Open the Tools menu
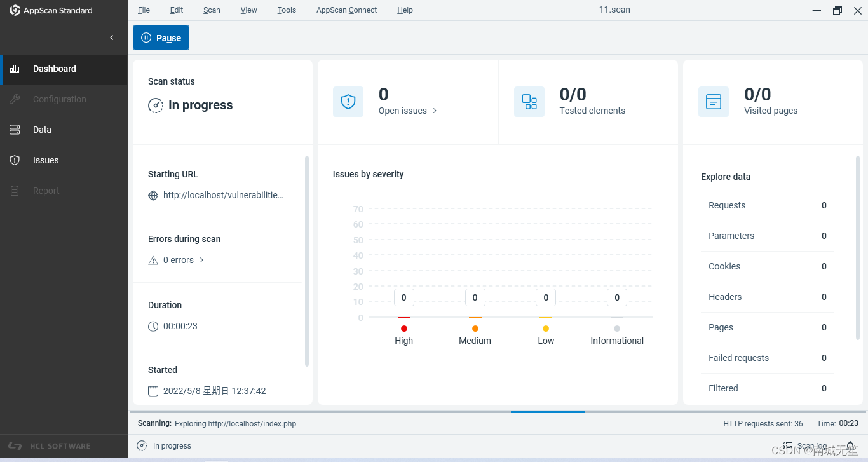The width and height of the screenshot is (868, 462). coord(287,10)
